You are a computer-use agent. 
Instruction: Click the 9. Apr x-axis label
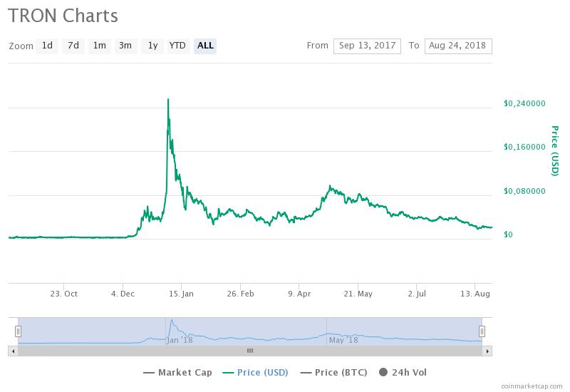(x=299, y=294)
